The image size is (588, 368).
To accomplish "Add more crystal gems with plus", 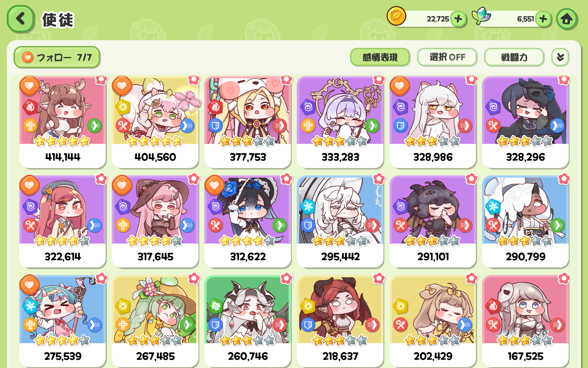I will click(x=543, y=19).
